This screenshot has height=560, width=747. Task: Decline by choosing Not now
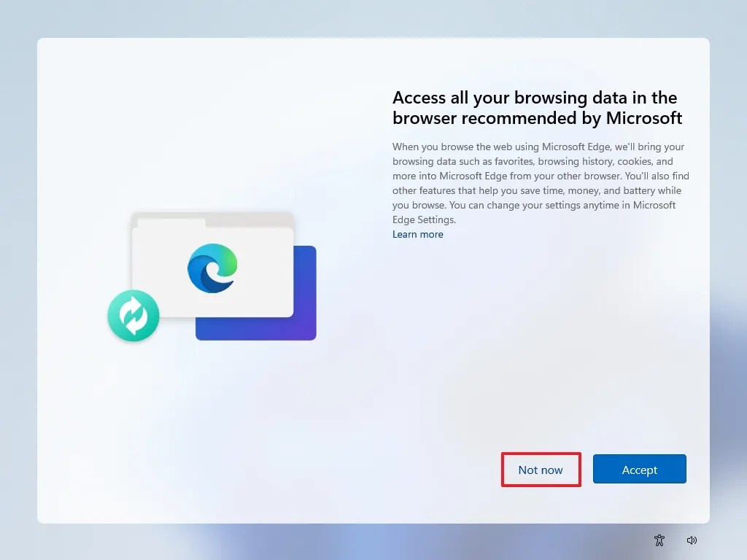coord(541,470)
